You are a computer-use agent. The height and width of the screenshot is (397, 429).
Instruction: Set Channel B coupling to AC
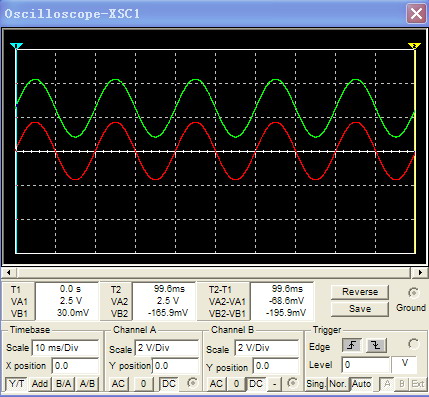(x=216, y=384)
